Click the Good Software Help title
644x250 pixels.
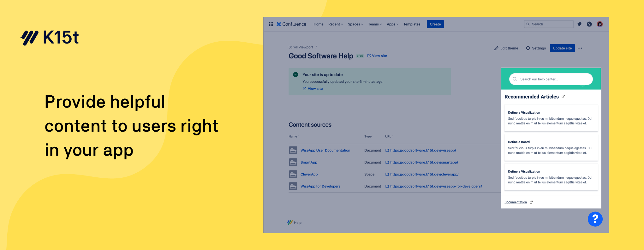pyautogui.click(x=321, y=56)
